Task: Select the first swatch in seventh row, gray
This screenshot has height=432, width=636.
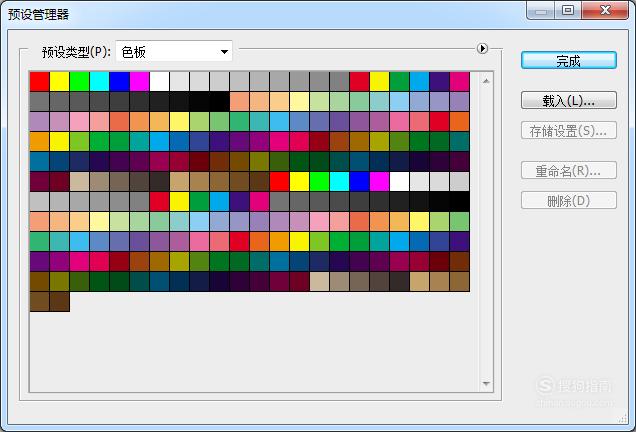Action: tap(40, 202)
